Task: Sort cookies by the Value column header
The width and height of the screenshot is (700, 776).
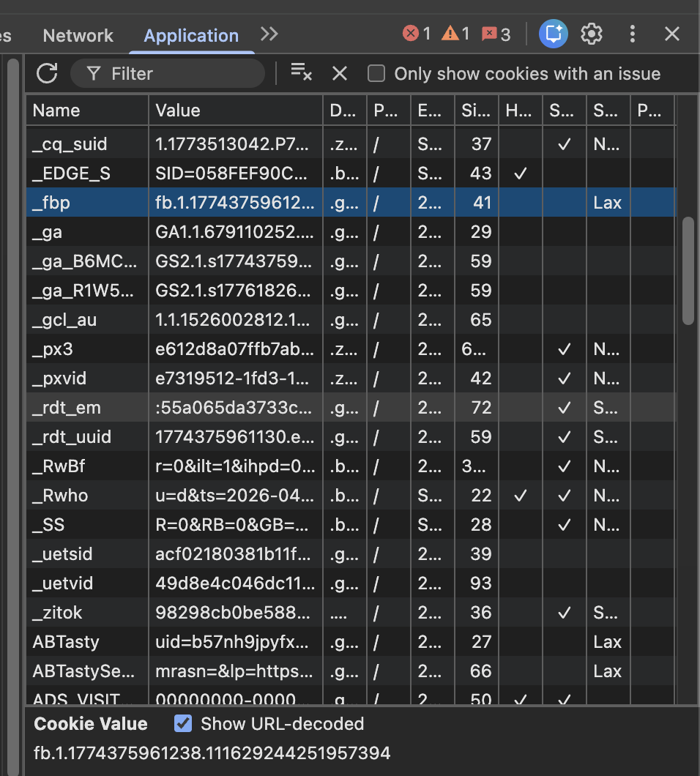Action: coord(234,111)
